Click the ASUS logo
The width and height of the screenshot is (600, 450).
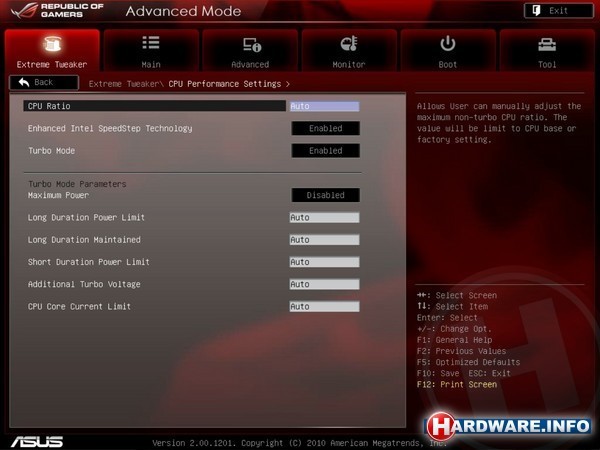[37, 442]
